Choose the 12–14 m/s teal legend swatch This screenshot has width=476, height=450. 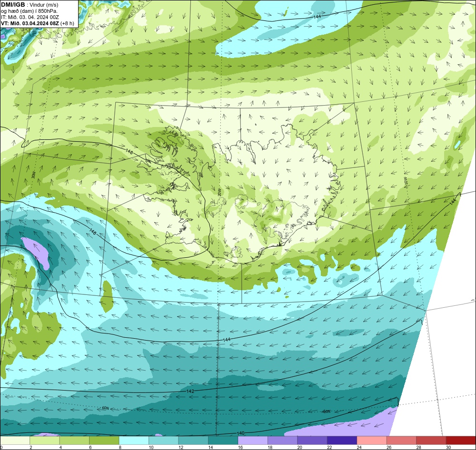point(193,440)
